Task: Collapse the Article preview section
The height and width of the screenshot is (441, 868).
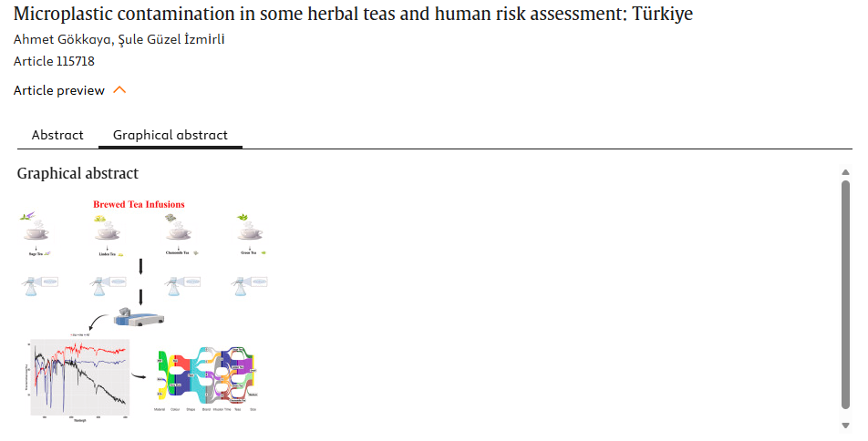Action: (x=58, y=90)
